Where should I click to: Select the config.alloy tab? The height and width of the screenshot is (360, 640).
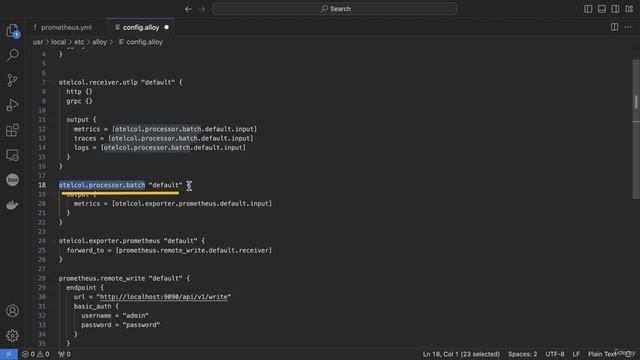point(141,27)
